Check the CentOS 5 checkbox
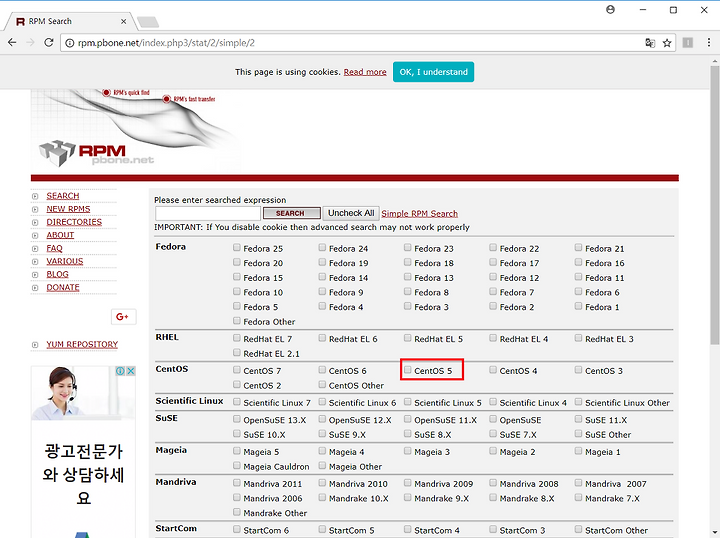Screen dimensions: 720x538 point(407,370)
